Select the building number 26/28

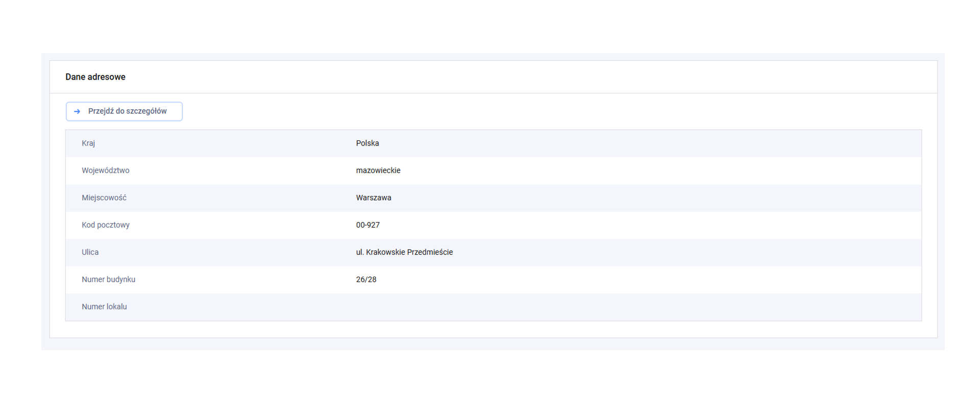[x=366, y=280]
